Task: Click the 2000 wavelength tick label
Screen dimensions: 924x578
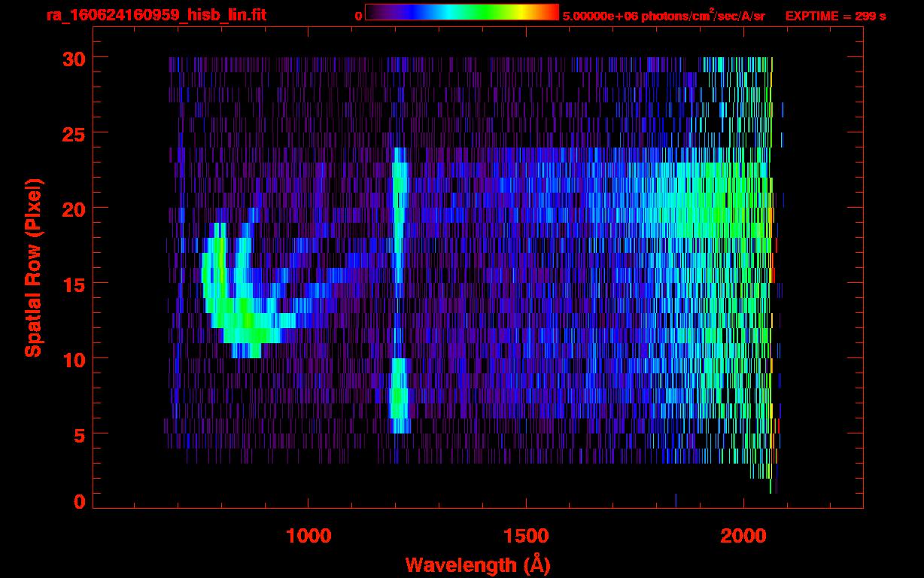Action: tap(743, 536)
